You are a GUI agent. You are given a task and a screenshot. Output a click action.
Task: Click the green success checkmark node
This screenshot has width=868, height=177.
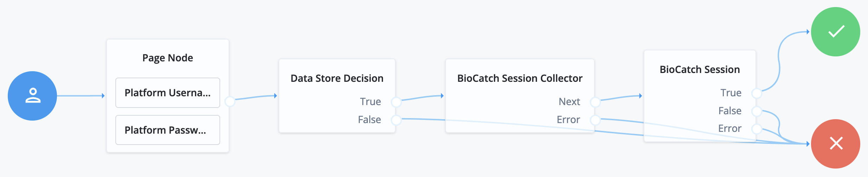(x=836, y=32)
